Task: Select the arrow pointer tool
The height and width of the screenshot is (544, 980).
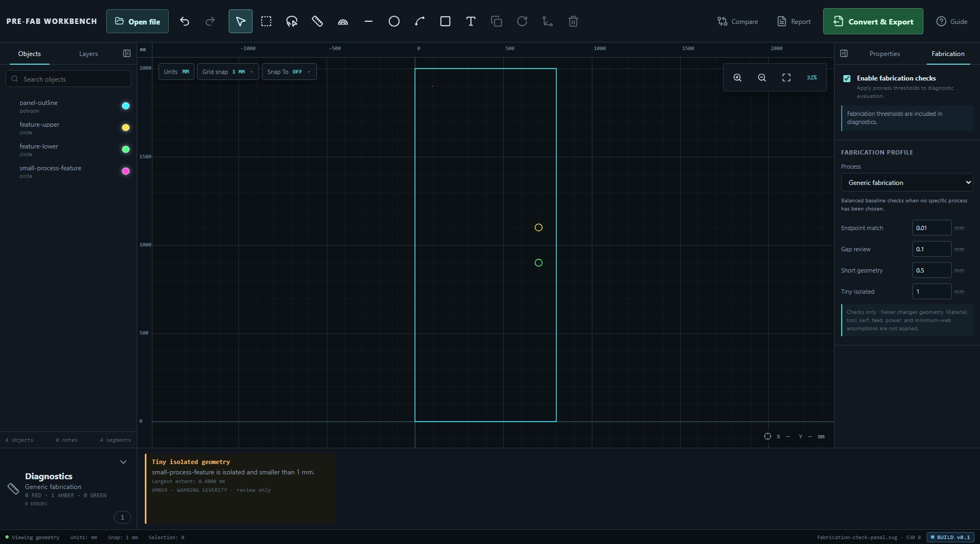Action: [x=240, y=21]
